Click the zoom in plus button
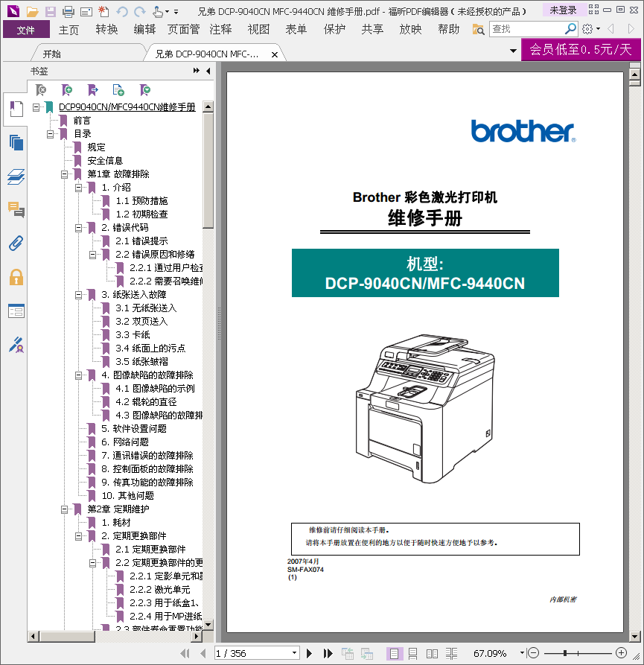The width and height of the screenshot is (644, 665). [621, 653]
